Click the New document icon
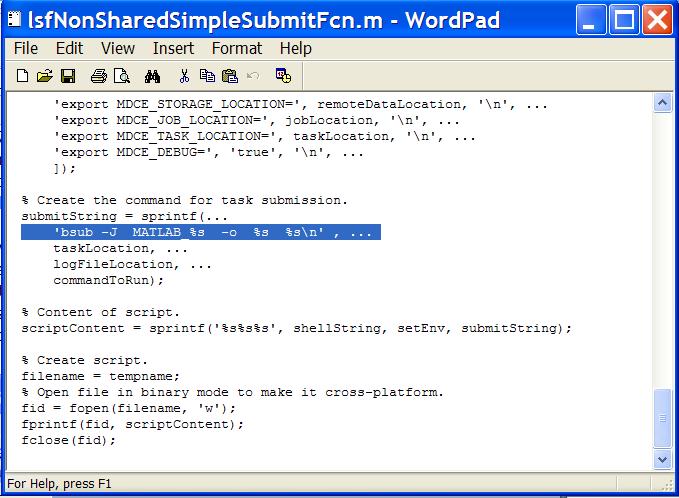 coord(23,75)
